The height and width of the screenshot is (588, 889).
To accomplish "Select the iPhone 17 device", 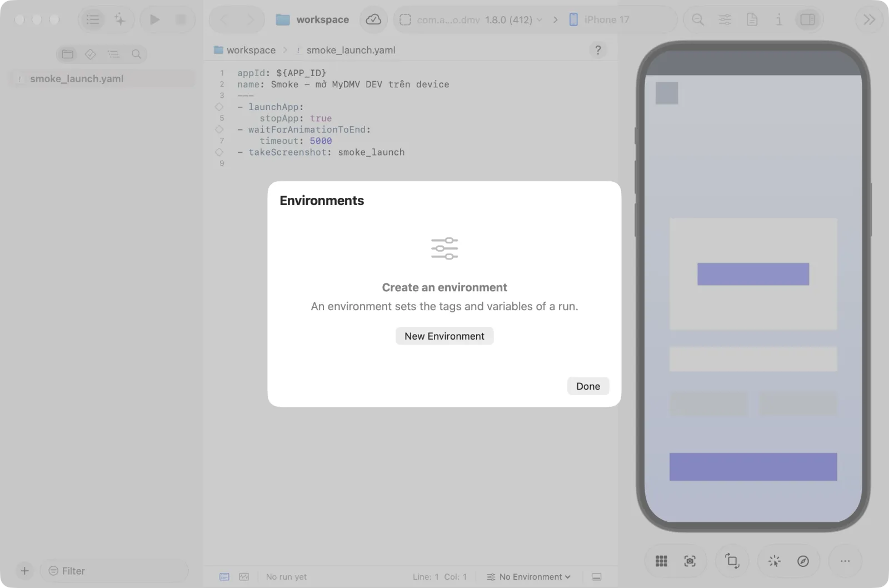I will click(599, 19).
